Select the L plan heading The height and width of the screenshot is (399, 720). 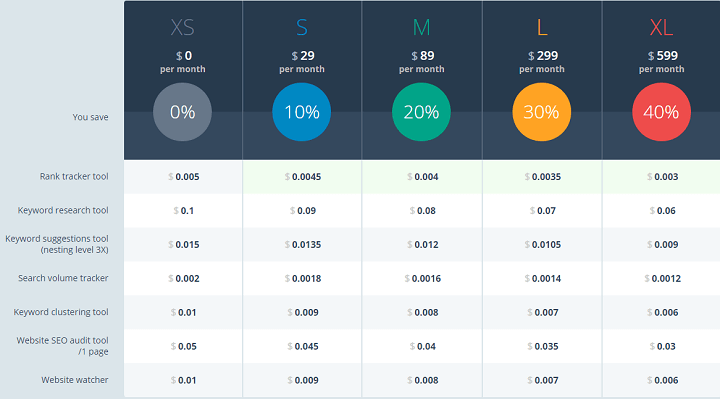point(542,28)
